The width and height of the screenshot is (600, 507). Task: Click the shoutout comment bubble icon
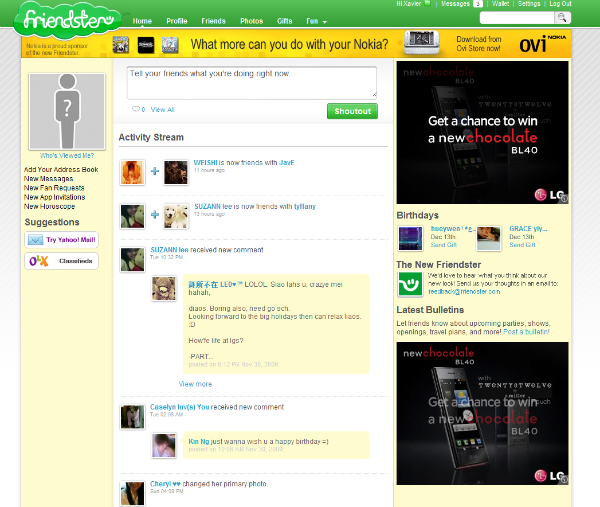136,110
